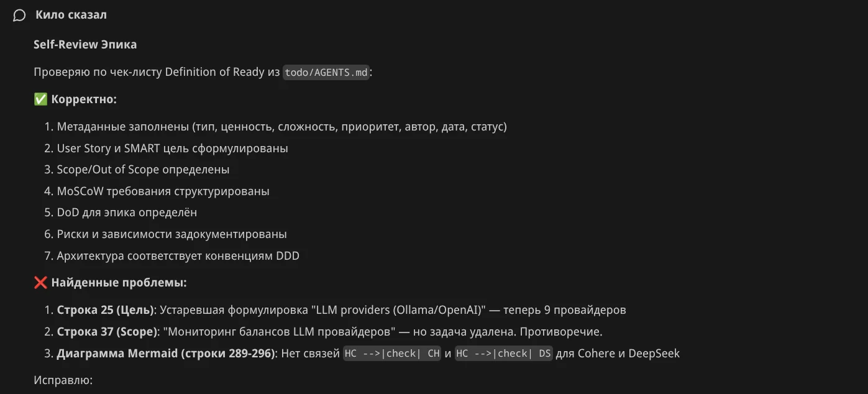Image resolution: width=868 pixels, height=394 pixels.
Task: Click the "HC -->|check| DS" code snippet
Action: coord(504,354)
